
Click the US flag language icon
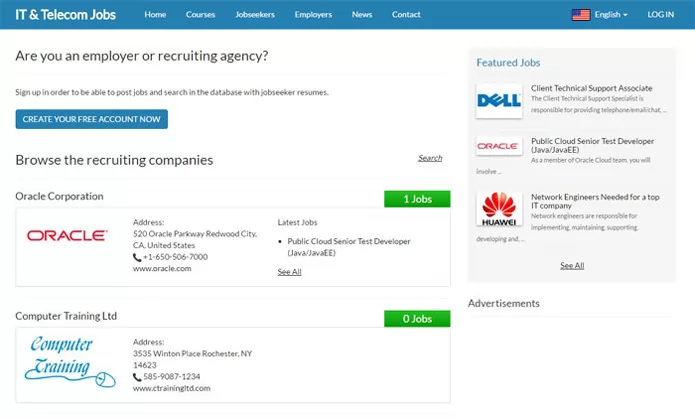click(580, 15)
